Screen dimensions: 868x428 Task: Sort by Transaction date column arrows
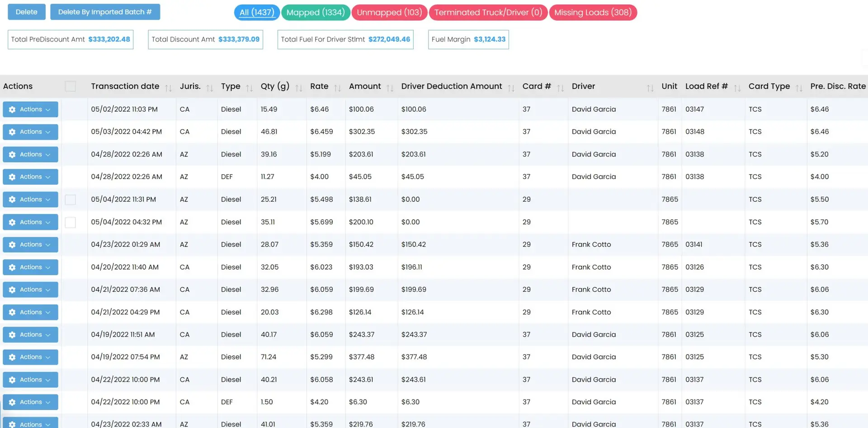pos(168,88)
